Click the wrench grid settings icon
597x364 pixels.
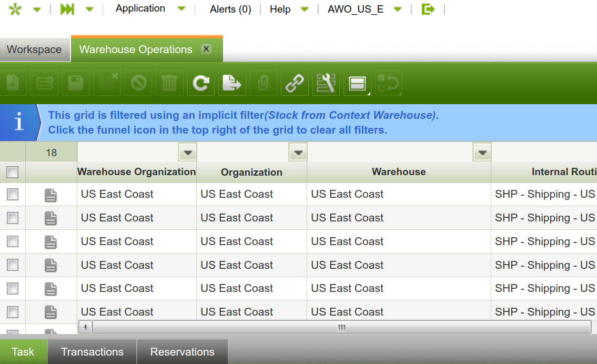coord(326,83)
